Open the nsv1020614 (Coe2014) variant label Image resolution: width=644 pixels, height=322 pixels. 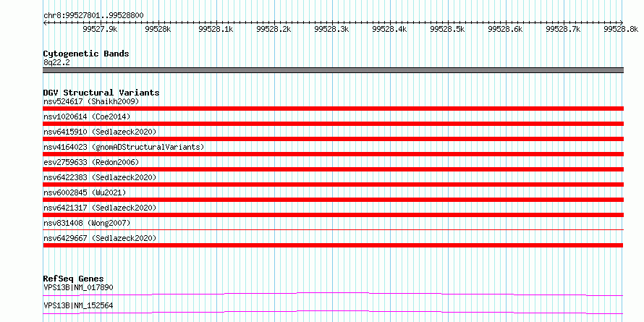87,116
